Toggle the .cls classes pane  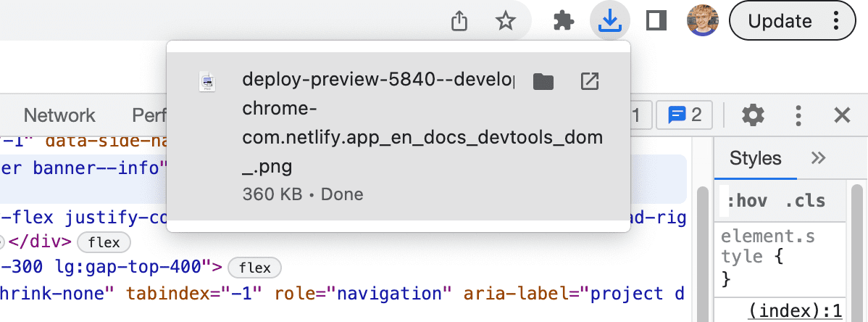[805, 202]
